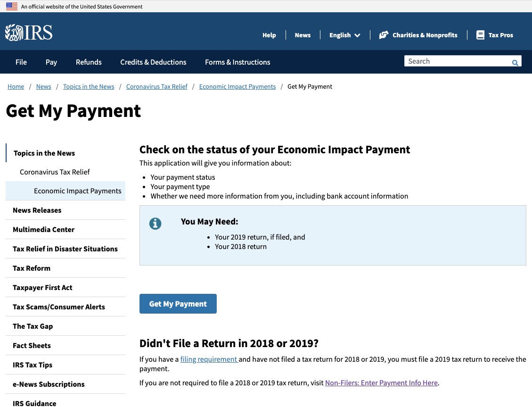
Task: Open the filing requirement link
Action: click(x=209, y=359)
